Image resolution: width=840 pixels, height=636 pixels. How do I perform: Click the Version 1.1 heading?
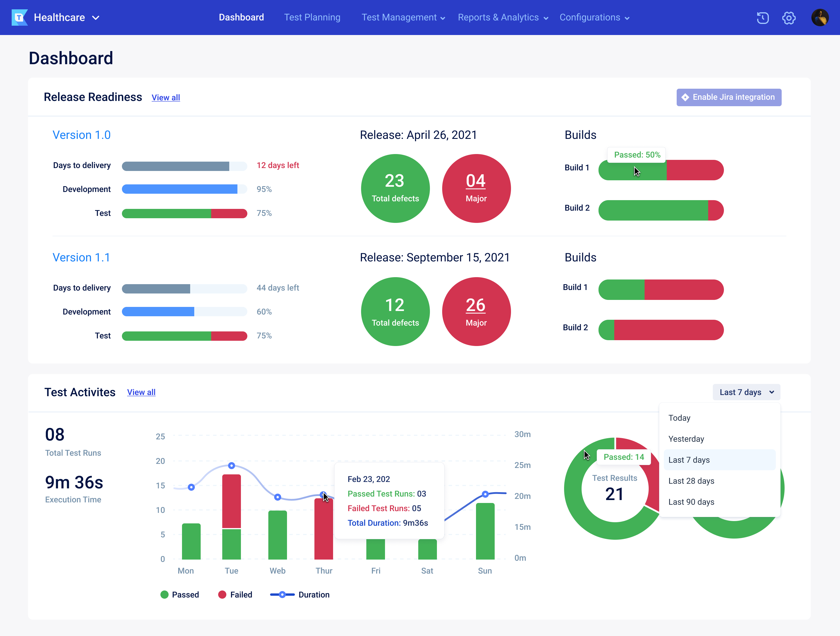[x=81, y=257]
